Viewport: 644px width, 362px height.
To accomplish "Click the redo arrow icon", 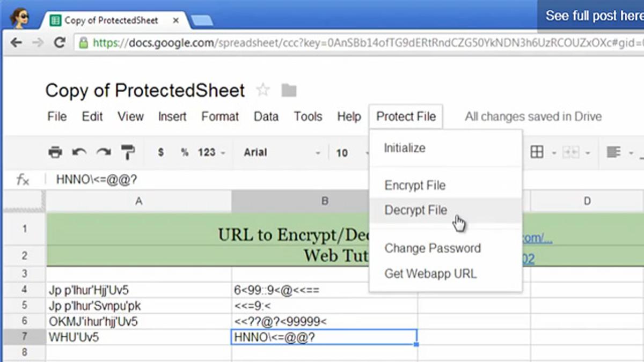I will [104, 152].
